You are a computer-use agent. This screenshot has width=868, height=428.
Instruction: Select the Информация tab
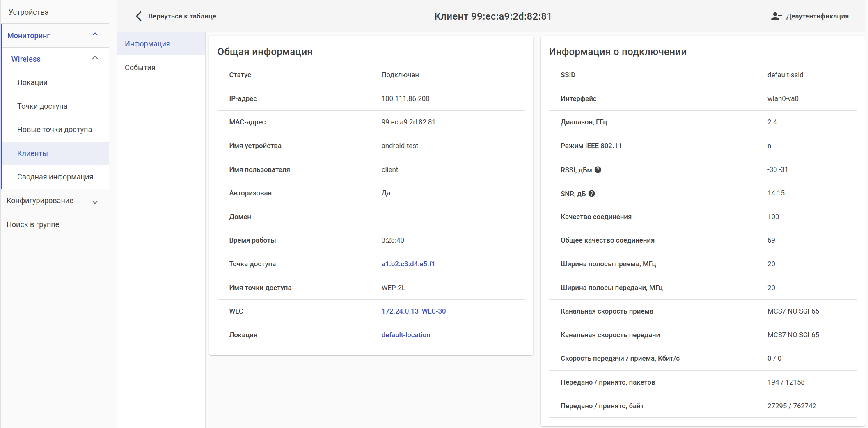tap(147, 44)
